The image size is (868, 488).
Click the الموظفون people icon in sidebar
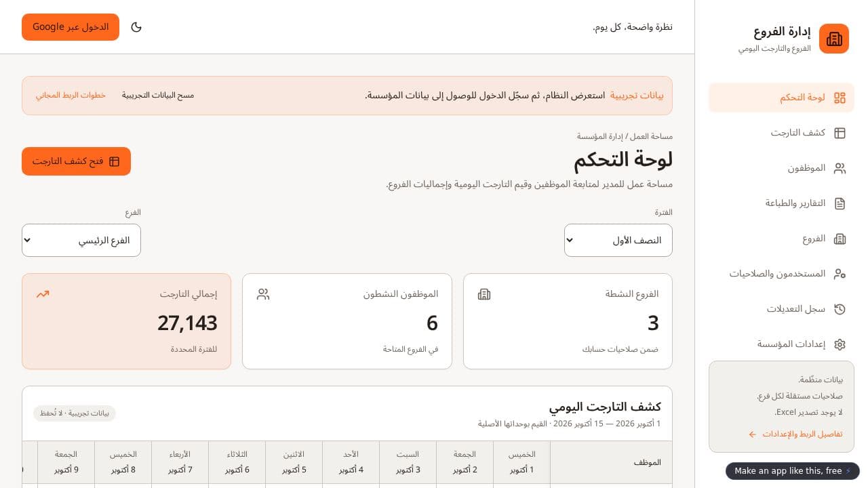pyautogui.click(x=840, y=168)
